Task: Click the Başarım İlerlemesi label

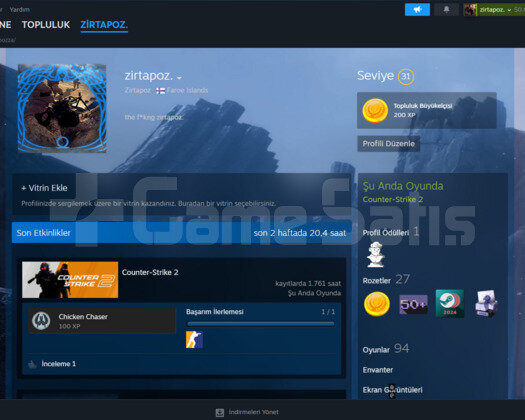Action: coord(215,311)
